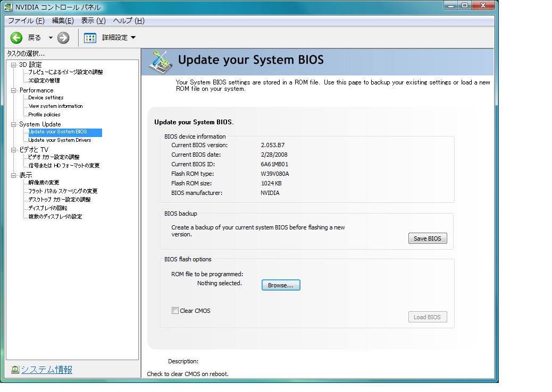Open the システム情報 link
This screenshot has width=552, height=392.
point(47,370)
